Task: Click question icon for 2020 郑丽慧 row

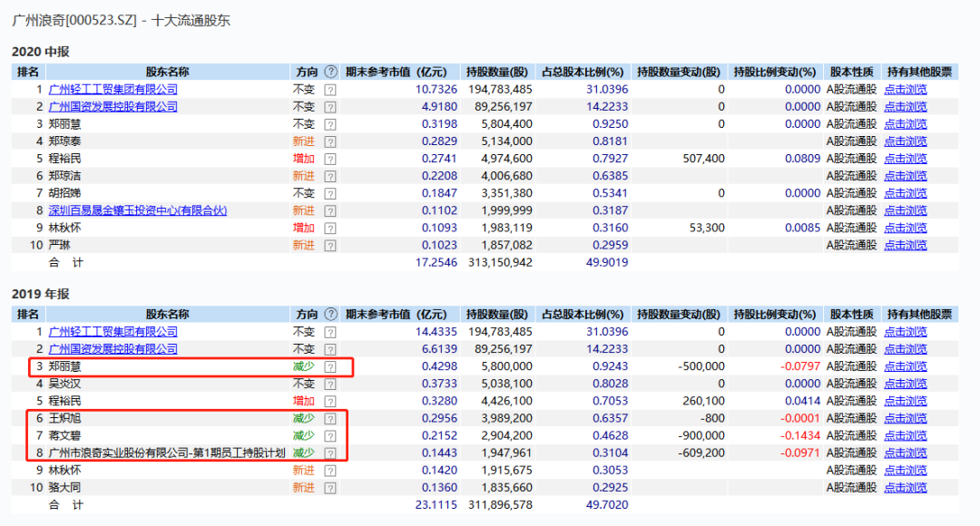Action: point(330,124)
